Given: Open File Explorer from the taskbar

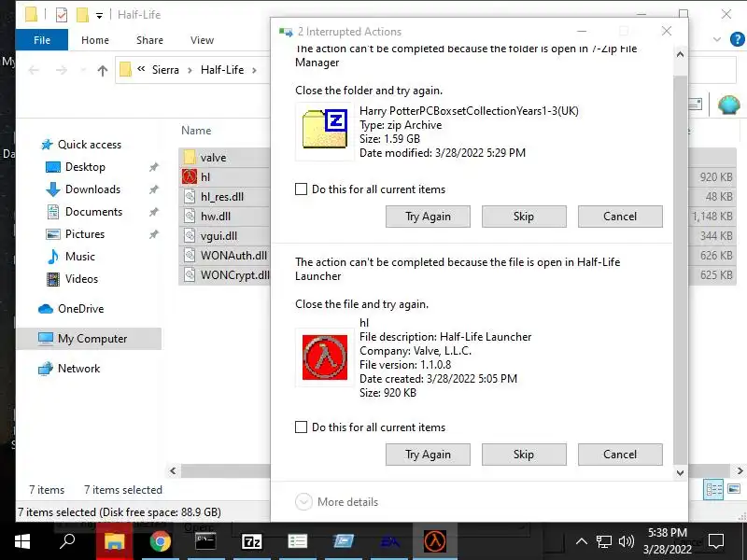Looking at the screenshot, I should click(x=114, y=541).
